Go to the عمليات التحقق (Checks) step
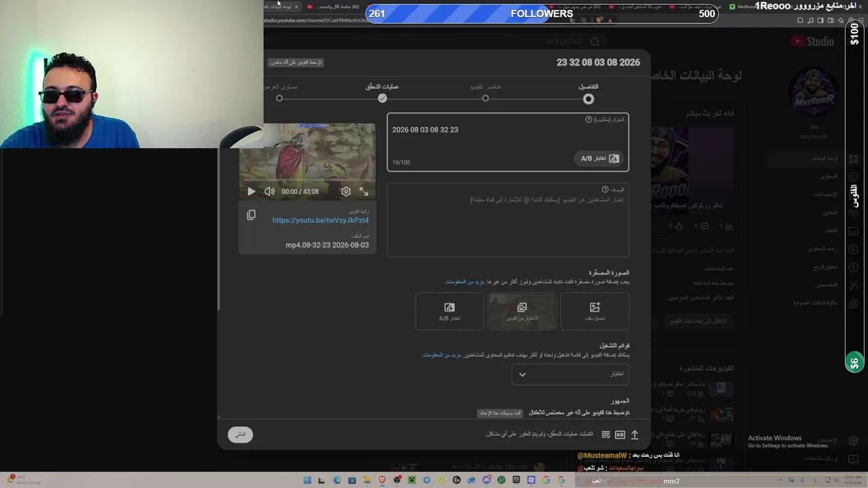The height and width of the screenshot is (488, 868). pos(382,94)
